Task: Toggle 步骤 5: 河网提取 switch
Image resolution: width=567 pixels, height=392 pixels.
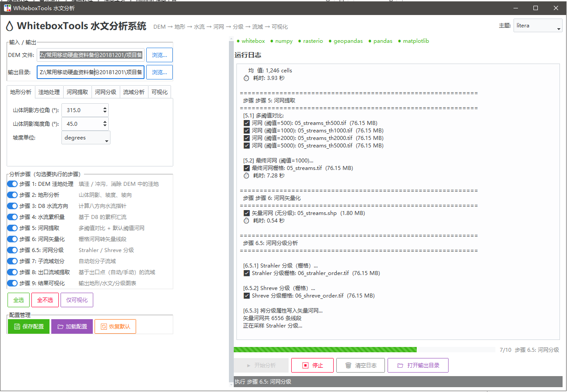Action: [x=12, y=228]
